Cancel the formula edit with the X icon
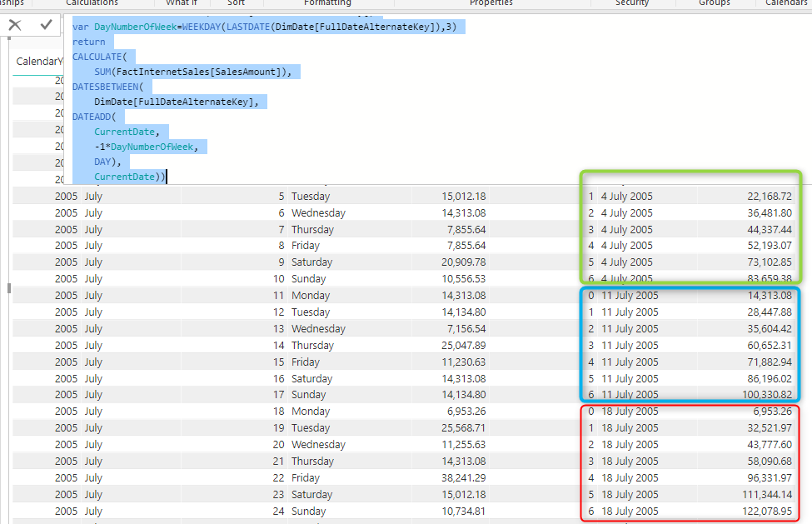812x524 pixels. 14,24
